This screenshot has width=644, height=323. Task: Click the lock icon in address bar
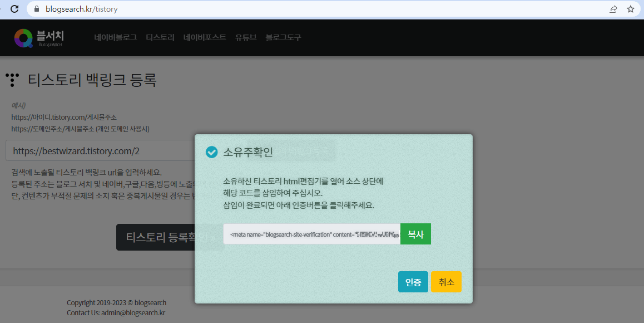click(37, 9)
